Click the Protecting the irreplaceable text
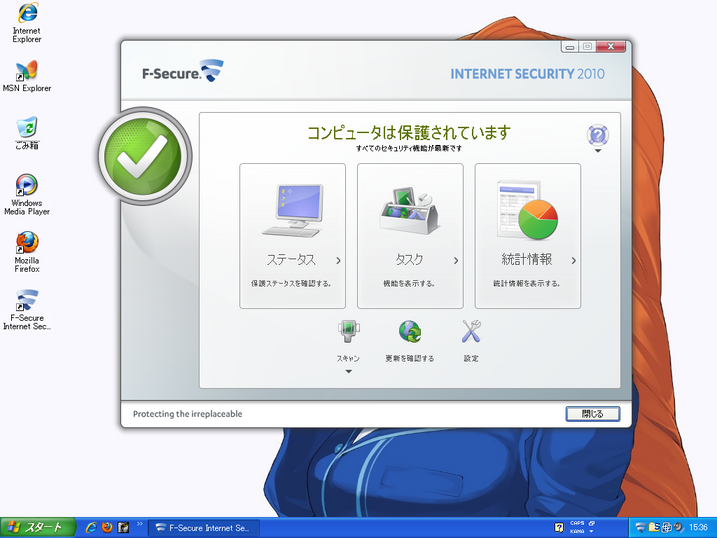This screenshot has width=717, height=538. click(x=187, y=414)
